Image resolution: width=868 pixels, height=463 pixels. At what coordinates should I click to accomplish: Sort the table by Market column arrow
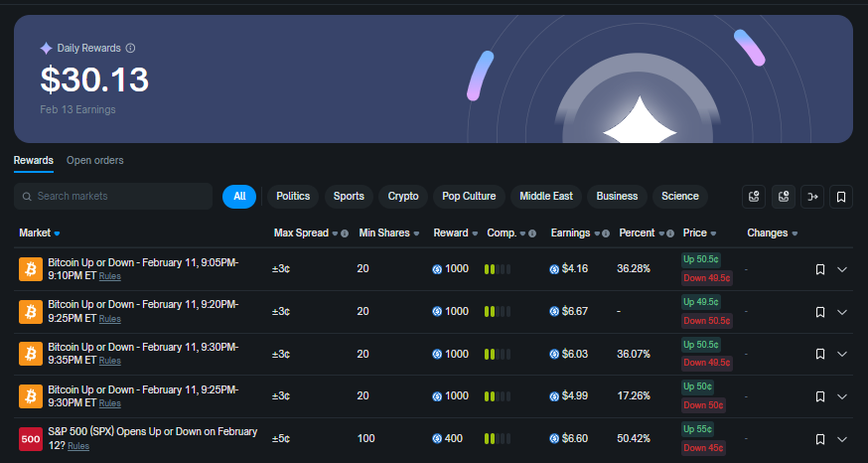tap(57, 233)
